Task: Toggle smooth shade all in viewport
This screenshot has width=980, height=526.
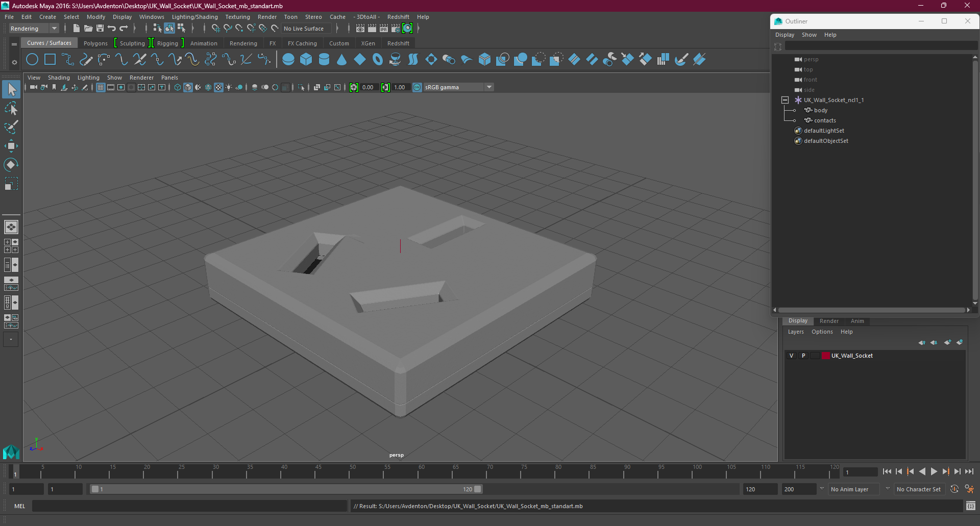Action: [x=188, y=87]
